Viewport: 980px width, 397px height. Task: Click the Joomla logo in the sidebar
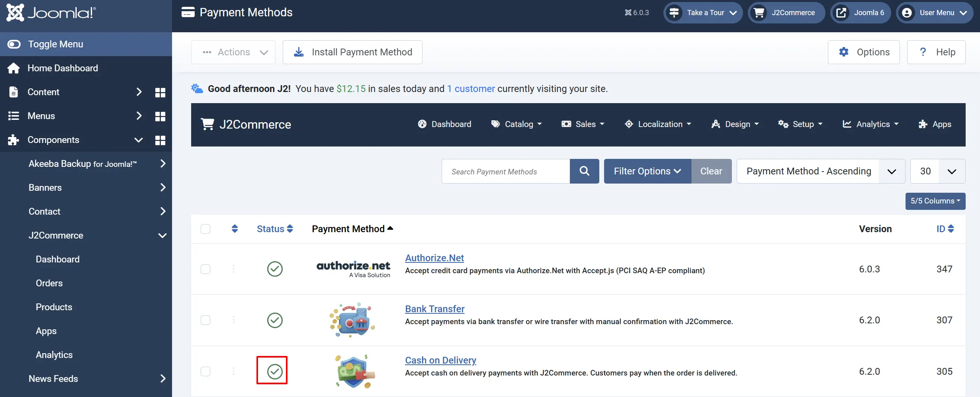click(51, 13)
